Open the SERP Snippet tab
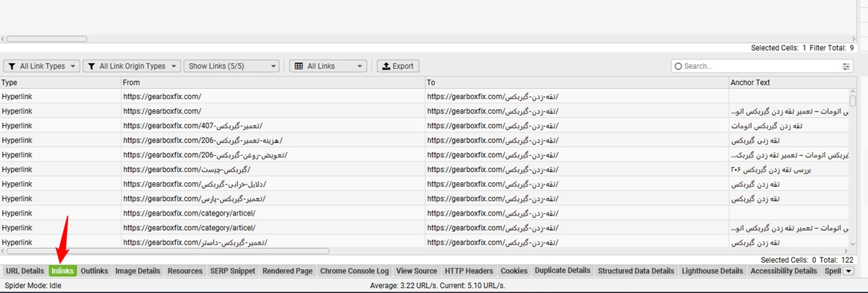The width and height of the screenshot is (868, 293). pos(232,271)
